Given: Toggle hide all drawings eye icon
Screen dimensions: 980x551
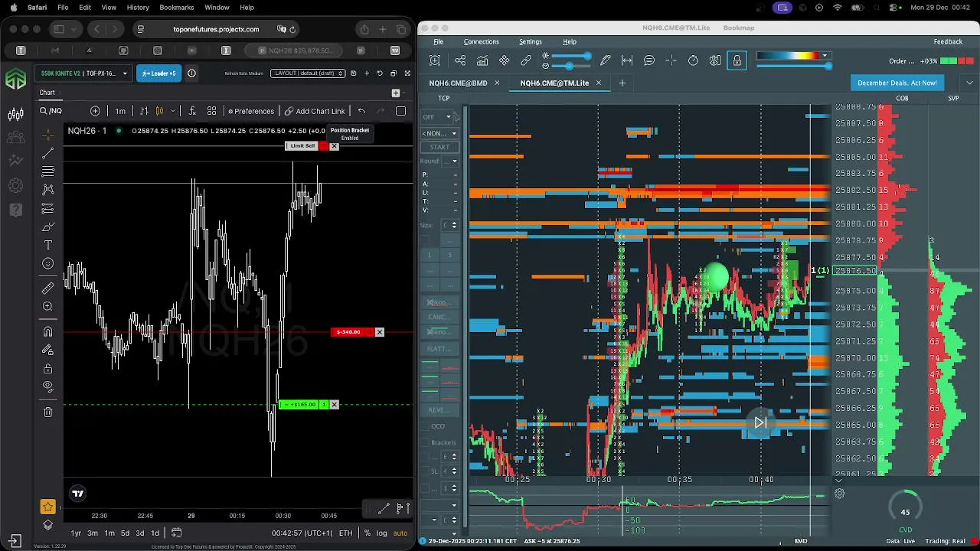Looking at the screenshot, I should click(x=47, y=386).
